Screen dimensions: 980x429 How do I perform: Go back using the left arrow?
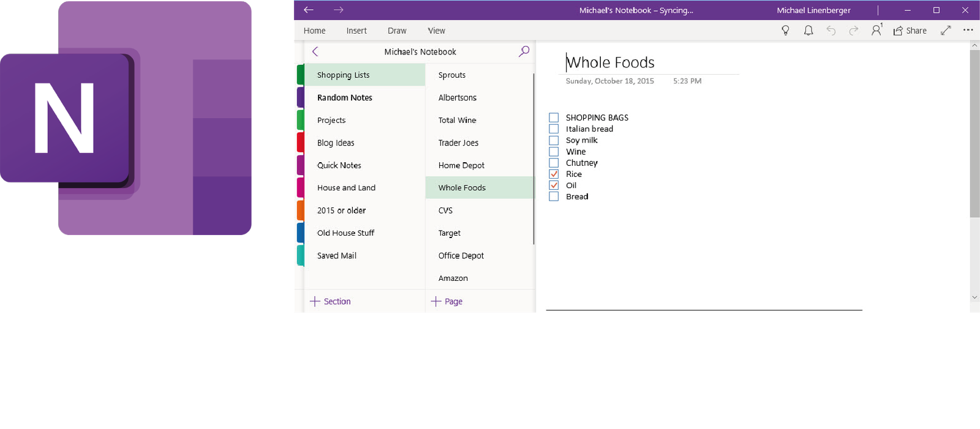(x=309, y=10)
